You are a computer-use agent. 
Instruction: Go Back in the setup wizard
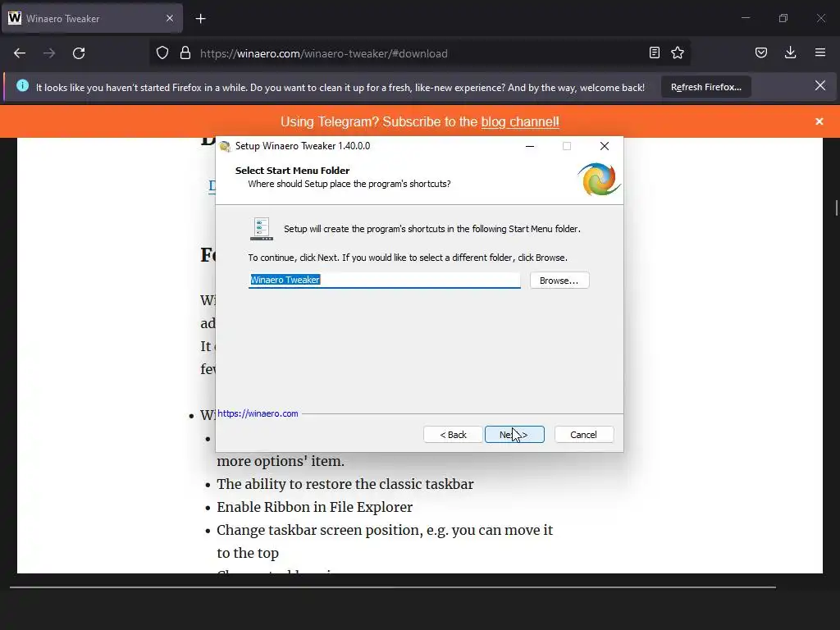point(453,435)
